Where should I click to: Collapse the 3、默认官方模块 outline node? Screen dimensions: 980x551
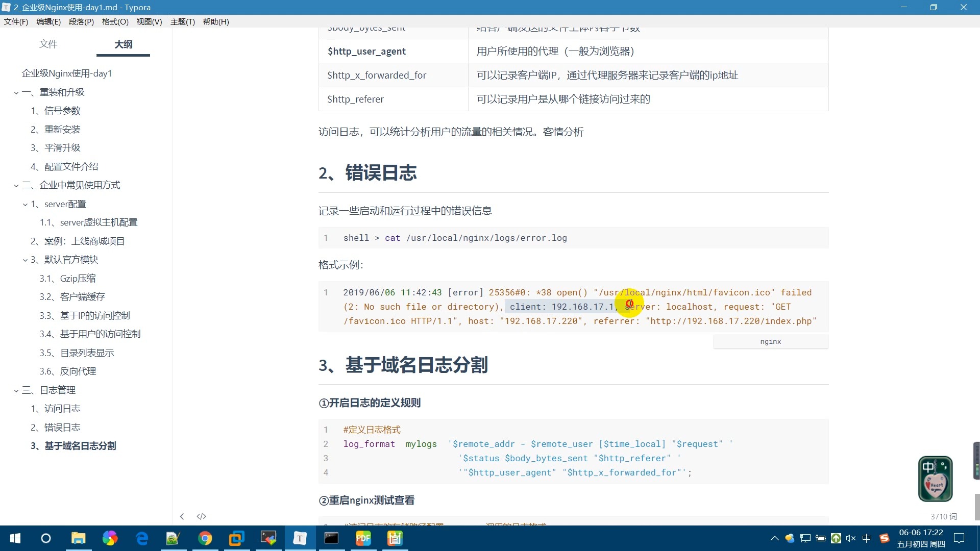[25, 260]
